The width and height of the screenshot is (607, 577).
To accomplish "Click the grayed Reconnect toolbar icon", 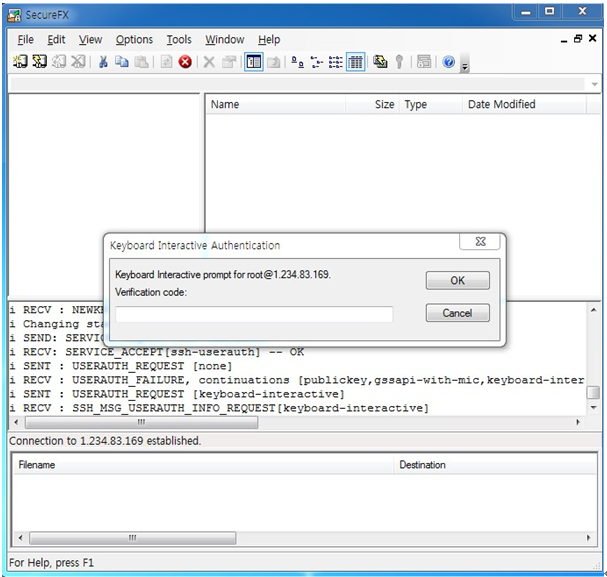I will (x=59, y=62).
